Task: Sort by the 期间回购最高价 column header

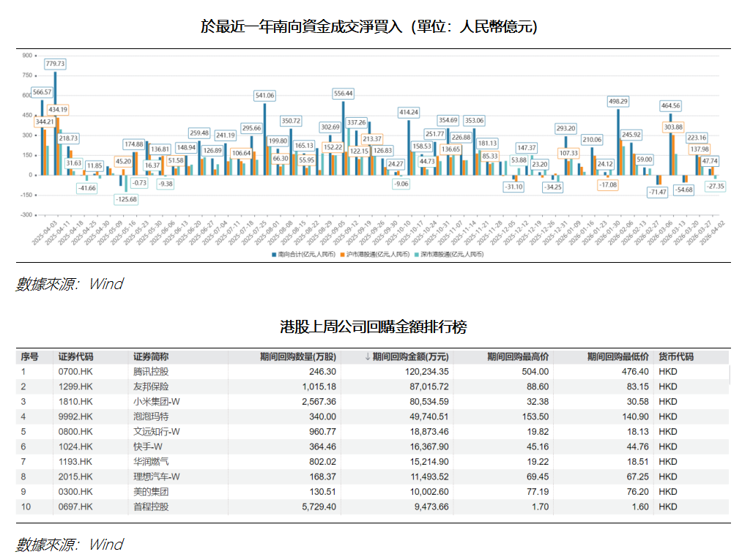Action: 518,356
